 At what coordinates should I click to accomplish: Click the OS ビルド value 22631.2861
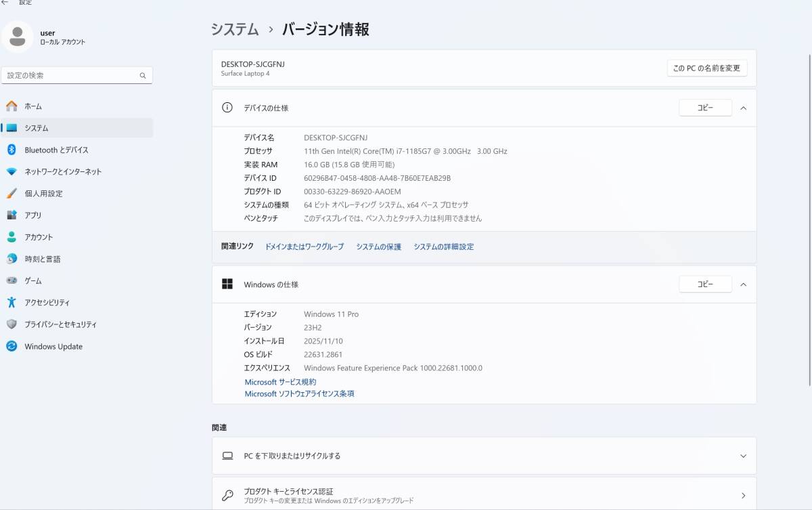click(323, 354)
